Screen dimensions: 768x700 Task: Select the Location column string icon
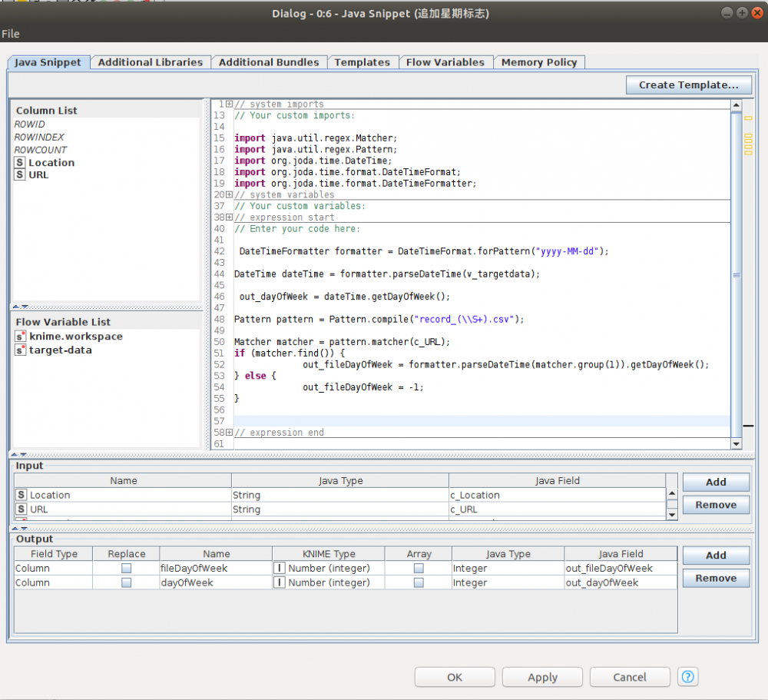pos(20,163)
